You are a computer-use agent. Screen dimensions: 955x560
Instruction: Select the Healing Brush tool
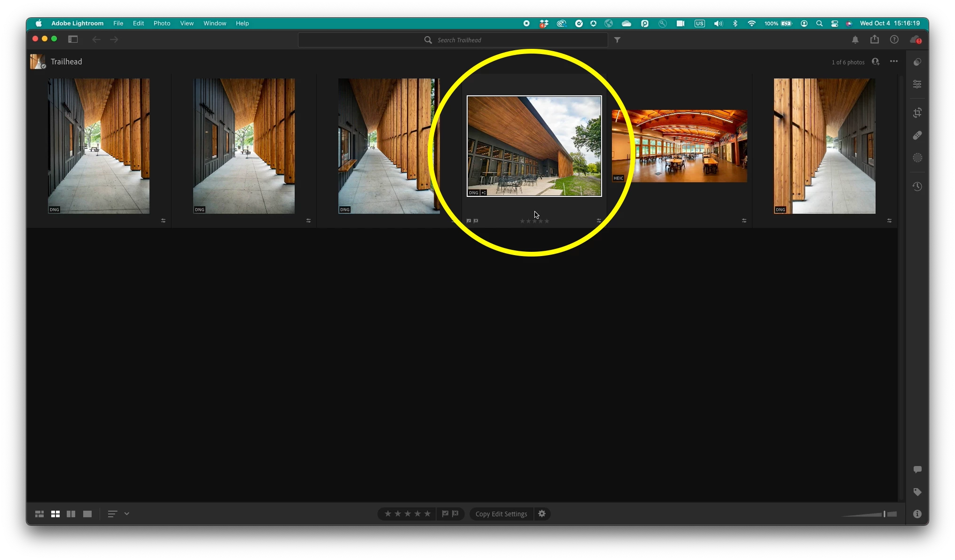click(x=917, y=135)
